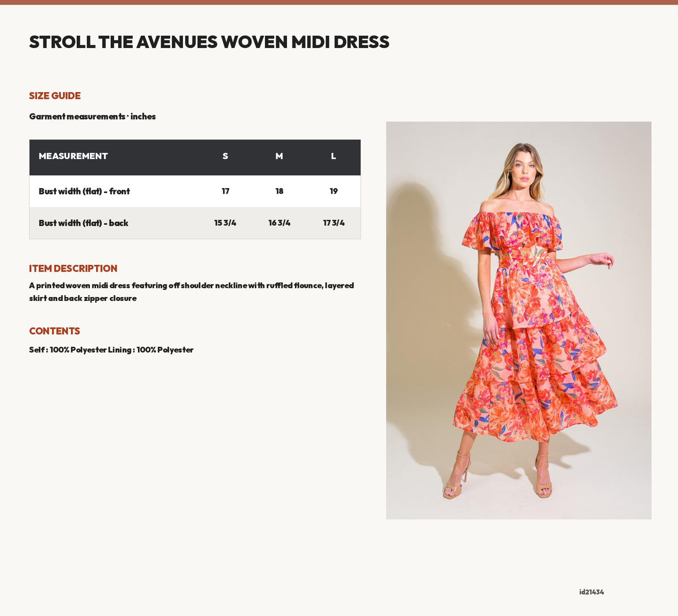Select the 'Bust width (flat) - back' row label
Screen dimensions: 678x616
(84, 223)
